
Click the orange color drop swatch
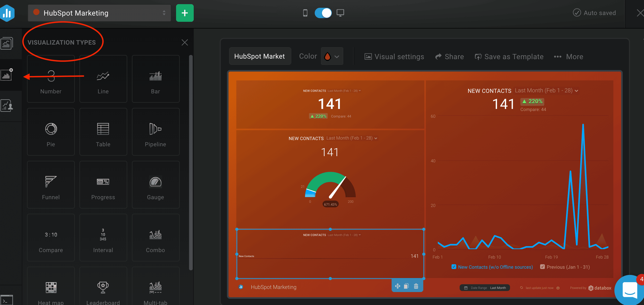pos(327,56)
